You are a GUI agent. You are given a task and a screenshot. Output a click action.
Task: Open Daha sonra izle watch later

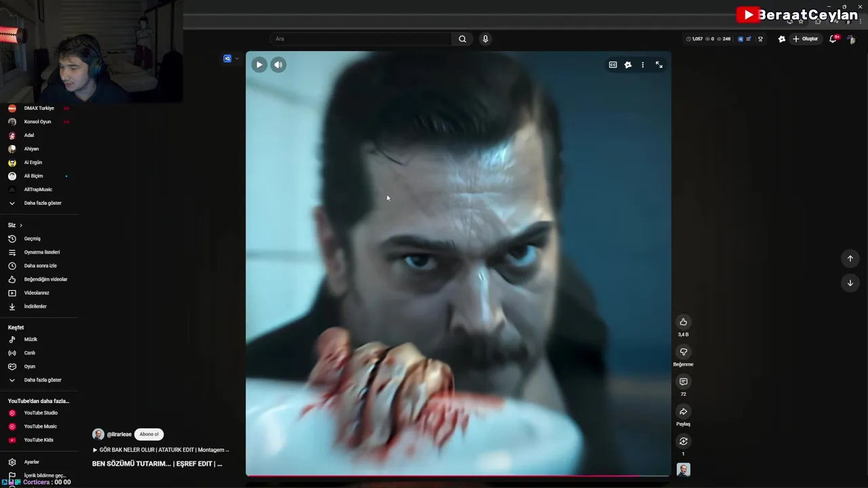tap(39, 266)
